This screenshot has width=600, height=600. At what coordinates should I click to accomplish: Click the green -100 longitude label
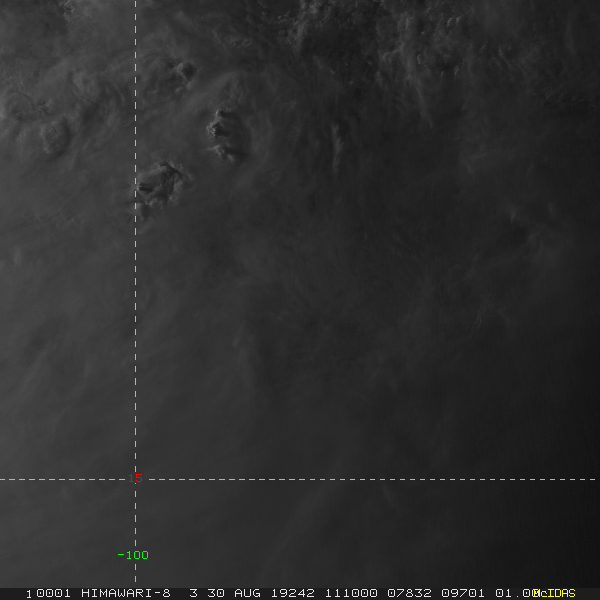click(x=133, y=555)
